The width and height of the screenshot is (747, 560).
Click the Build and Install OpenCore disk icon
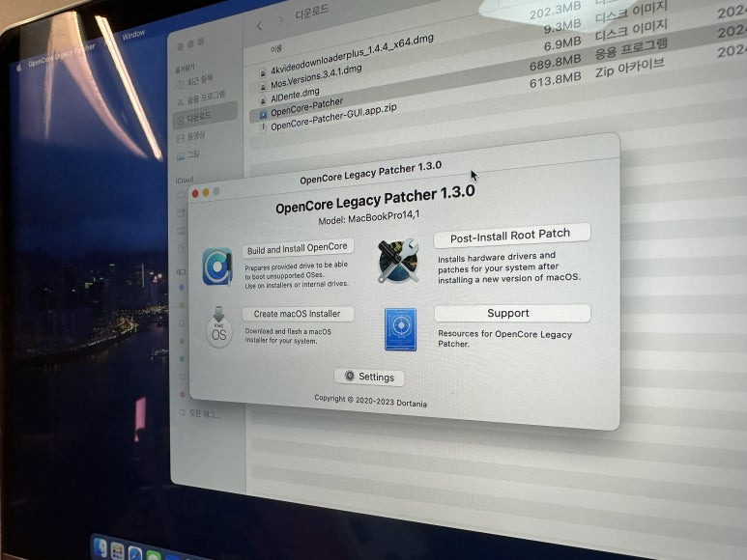pyautogui.click(x=217, y=266)
